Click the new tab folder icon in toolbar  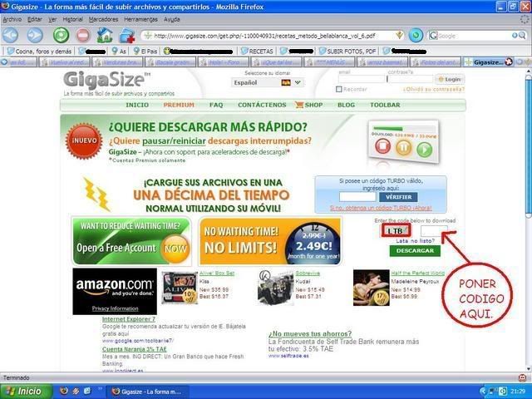127,35
